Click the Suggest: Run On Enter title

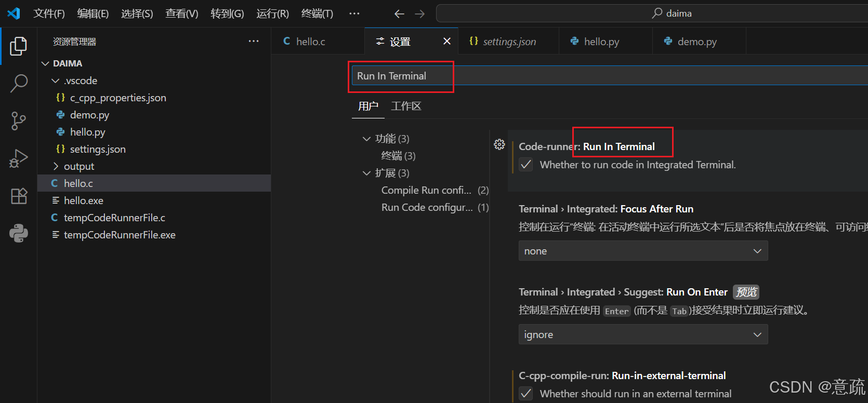coord(623,292)
